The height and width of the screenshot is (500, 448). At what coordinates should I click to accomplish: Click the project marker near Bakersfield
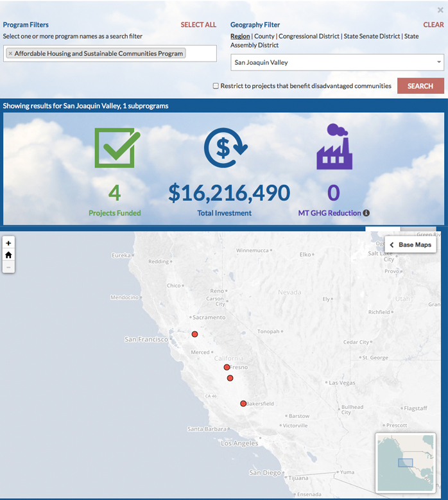tap(243, 404)
